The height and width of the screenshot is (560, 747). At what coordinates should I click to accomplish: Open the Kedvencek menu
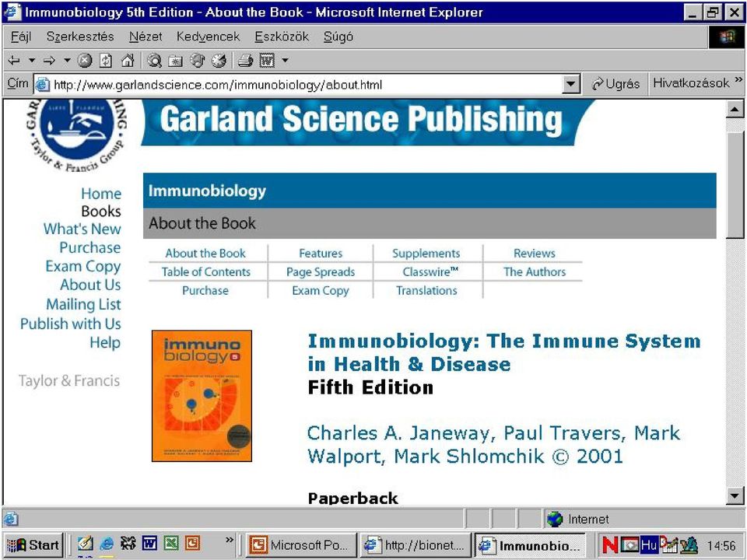[208, 37]
